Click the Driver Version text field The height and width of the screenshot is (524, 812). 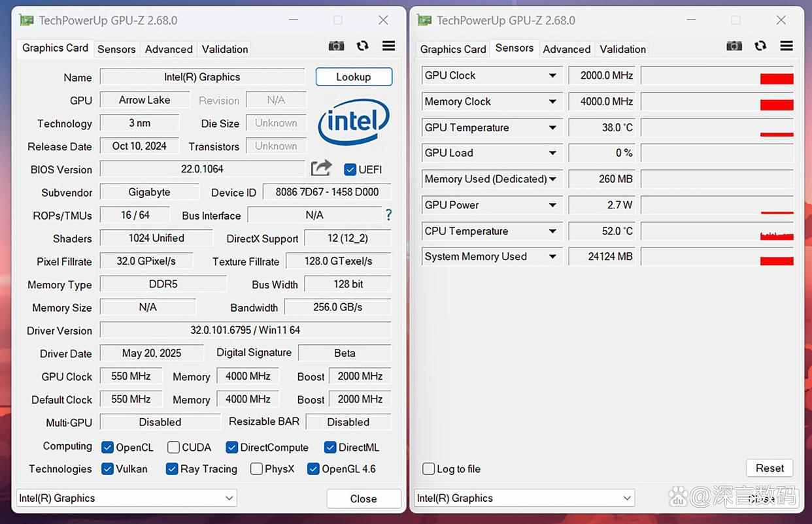tap(245, 331)
